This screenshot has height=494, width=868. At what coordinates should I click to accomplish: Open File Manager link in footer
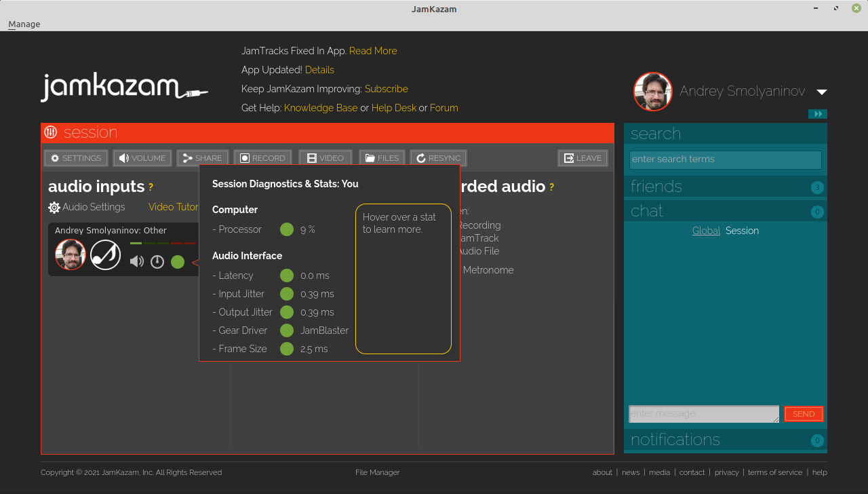click(378, 472)
